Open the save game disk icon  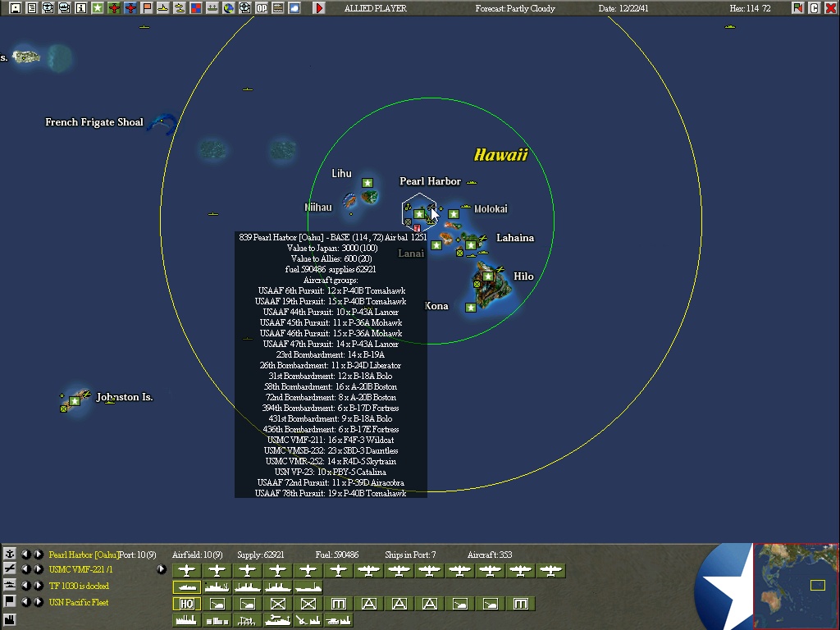pyautogui.click(x=15, y=8)
